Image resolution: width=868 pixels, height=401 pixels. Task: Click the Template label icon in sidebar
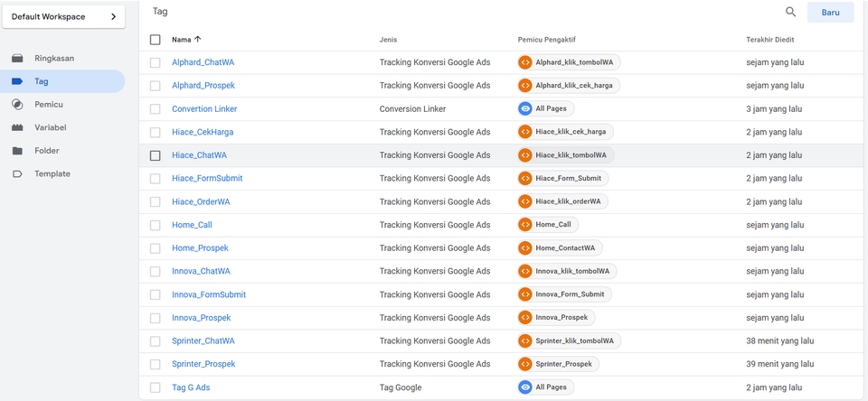click(17, 174)
